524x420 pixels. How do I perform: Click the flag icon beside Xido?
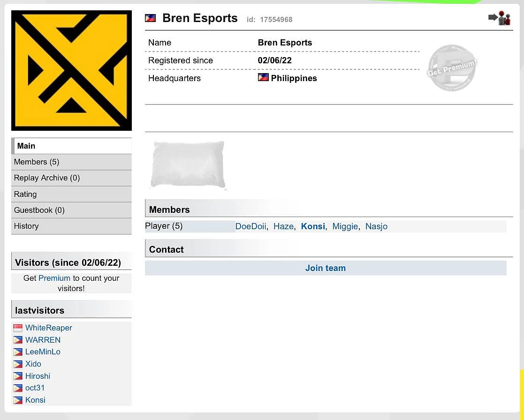[x=18, y=364]
